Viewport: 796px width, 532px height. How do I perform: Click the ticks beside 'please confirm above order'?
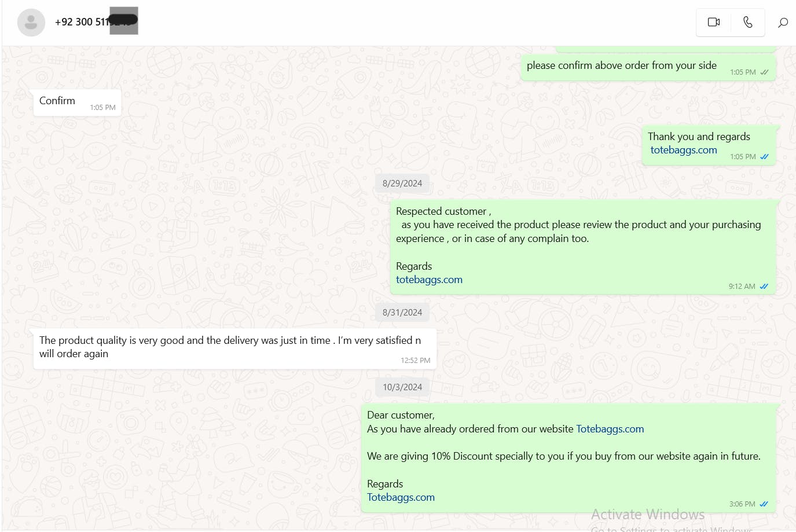764,72
